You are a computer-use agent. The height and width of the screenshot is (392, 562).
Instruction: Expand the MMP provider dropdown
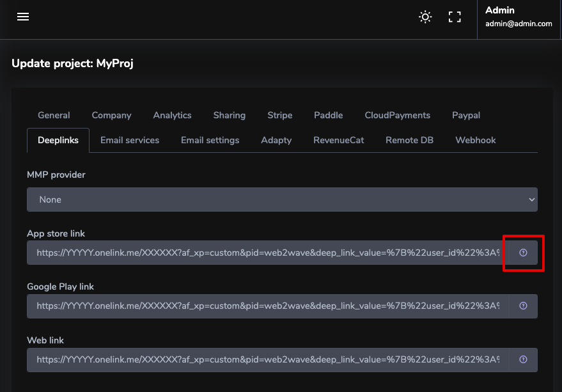click(x=282, y=200)
